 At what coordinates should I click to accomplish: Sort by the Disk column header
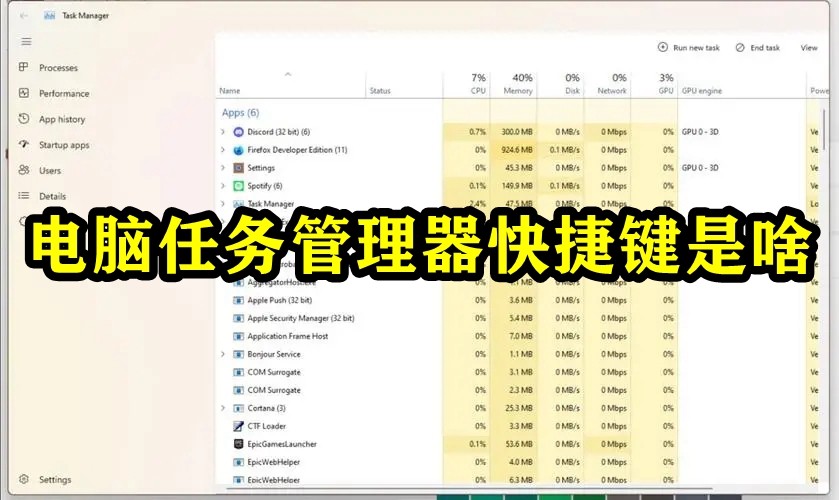560,84
